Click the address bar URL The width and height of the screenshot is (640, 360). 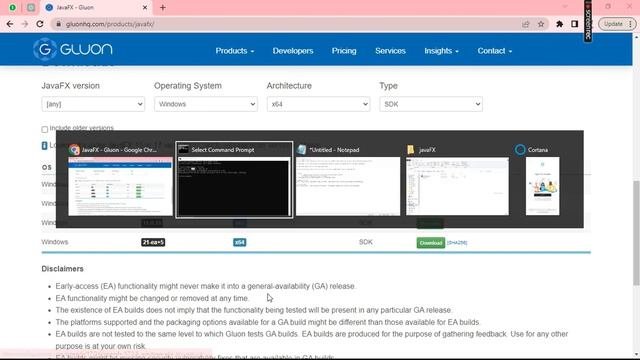110,24
